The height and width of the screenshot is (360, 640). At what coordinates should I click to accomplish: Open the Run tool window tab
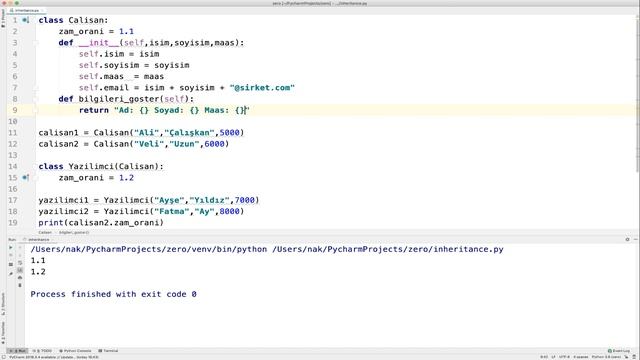pyautogui.click(x=18, y=351)
